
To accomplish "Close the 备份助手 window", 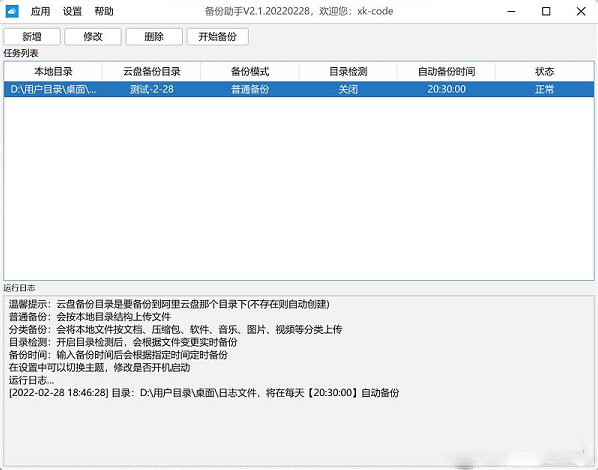I will [x=581, y=11].
